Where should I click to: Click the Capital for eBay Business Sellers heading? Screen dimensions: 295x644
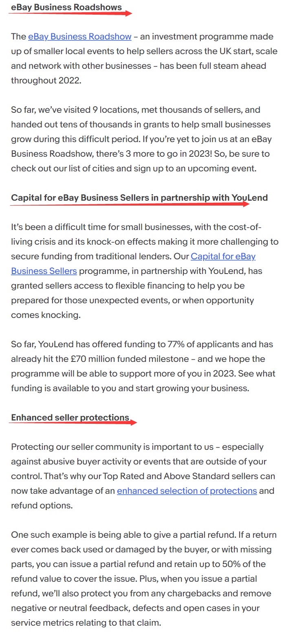[139, 198]
